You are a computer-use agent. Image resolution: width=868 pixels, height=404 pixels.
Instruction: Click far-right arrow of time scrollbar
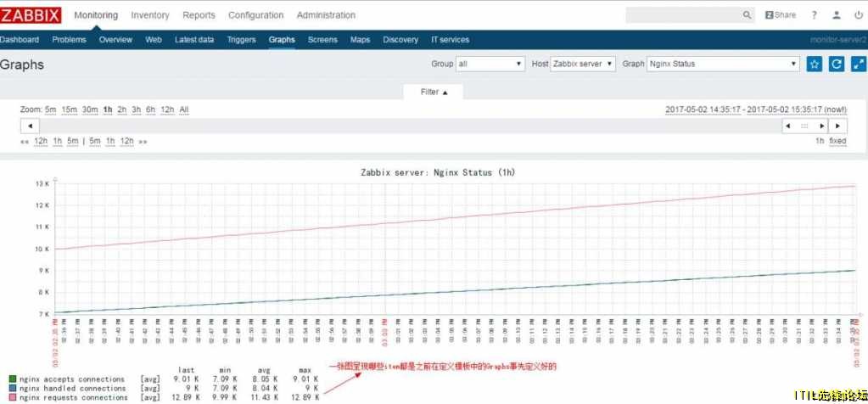pyautogui.click(x=838, y=126)
